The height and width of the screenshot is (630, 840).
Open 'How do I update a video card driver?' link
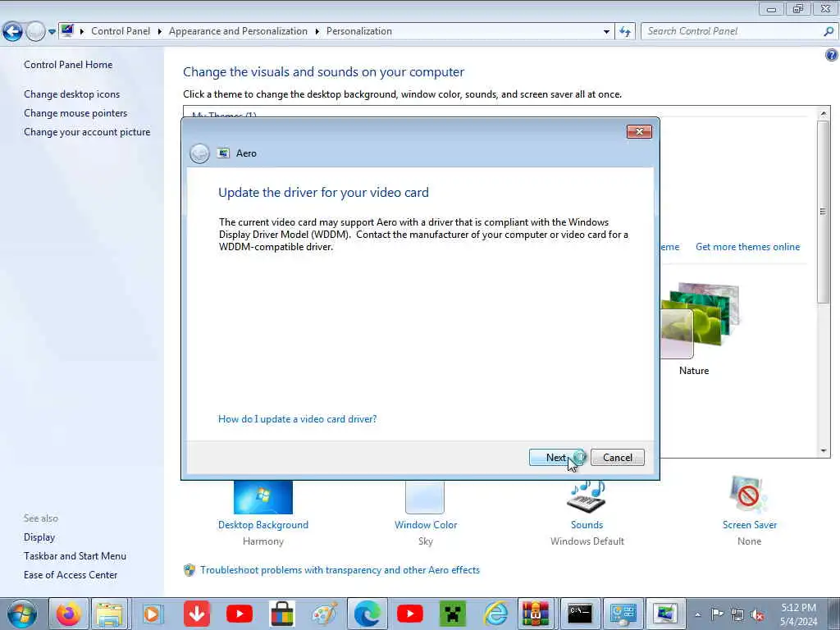point(297,419)
